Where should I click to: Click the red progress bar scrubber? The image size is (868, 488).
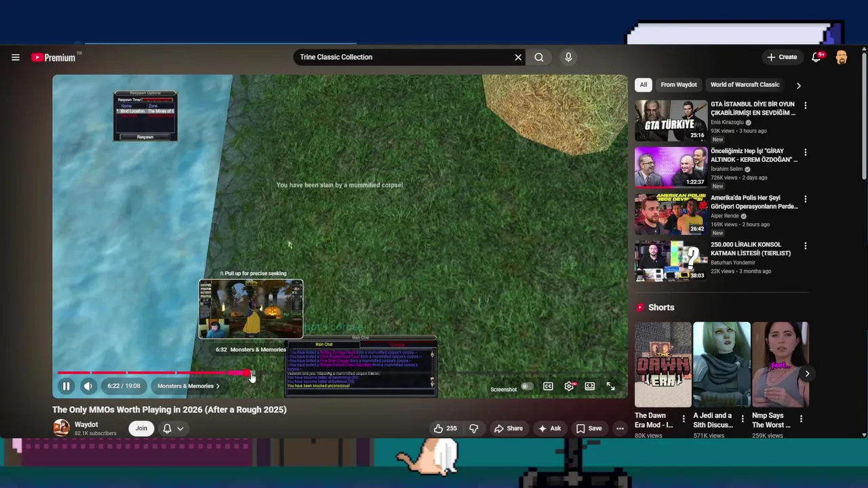pos(248,373)
